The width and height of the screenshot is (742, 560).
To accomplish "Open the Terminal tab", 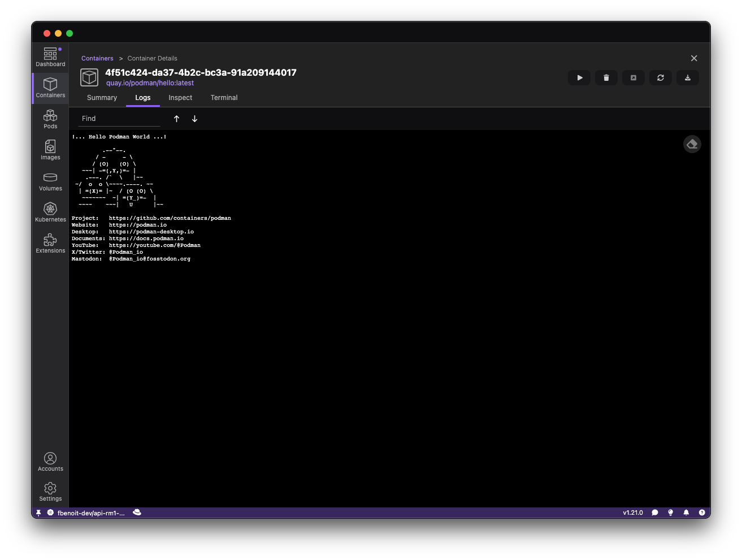I will click(224, 98).
